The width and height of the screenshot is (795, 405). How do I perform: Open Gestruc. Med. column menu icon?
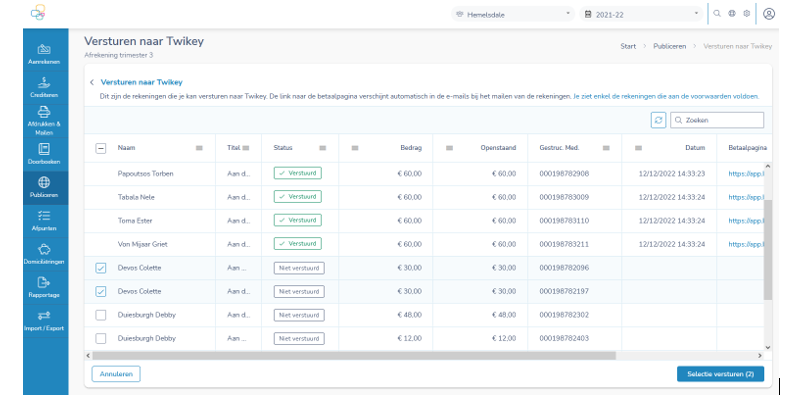[x=606, y=148]
